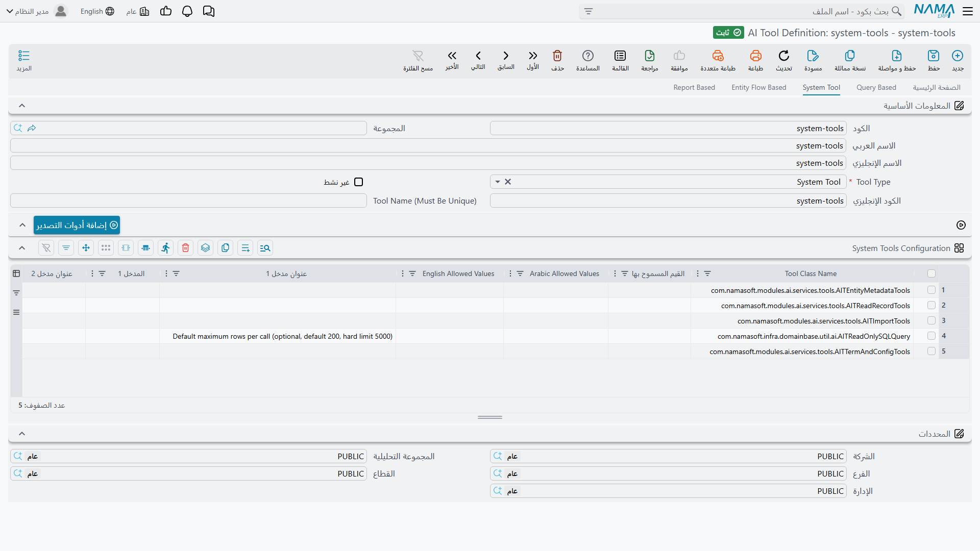This screenshot has width=980, height=551.
Task: Go to السابق (Previous) record
Action: tap(506, 56)
